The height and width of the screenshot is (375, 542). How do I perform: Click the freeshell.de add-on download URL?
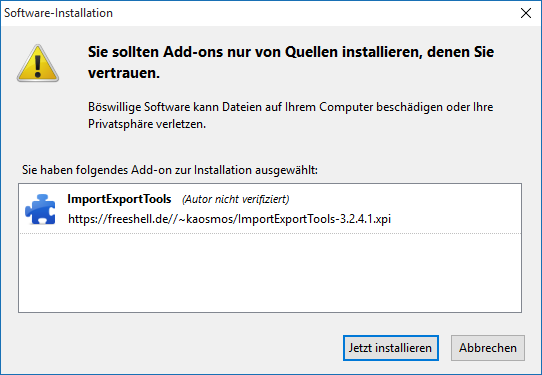pos(230,219)
